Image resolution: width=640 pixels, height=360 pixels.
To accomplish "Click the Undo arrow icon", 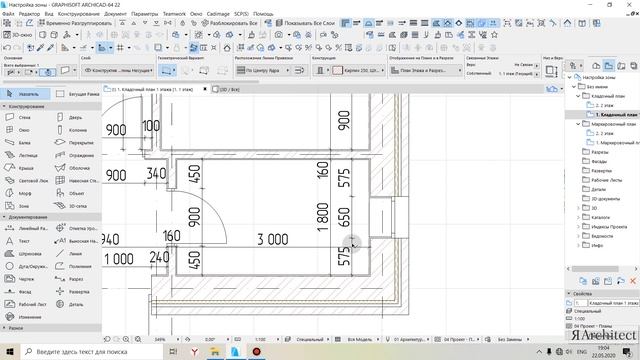I will [x=7, y=48].
